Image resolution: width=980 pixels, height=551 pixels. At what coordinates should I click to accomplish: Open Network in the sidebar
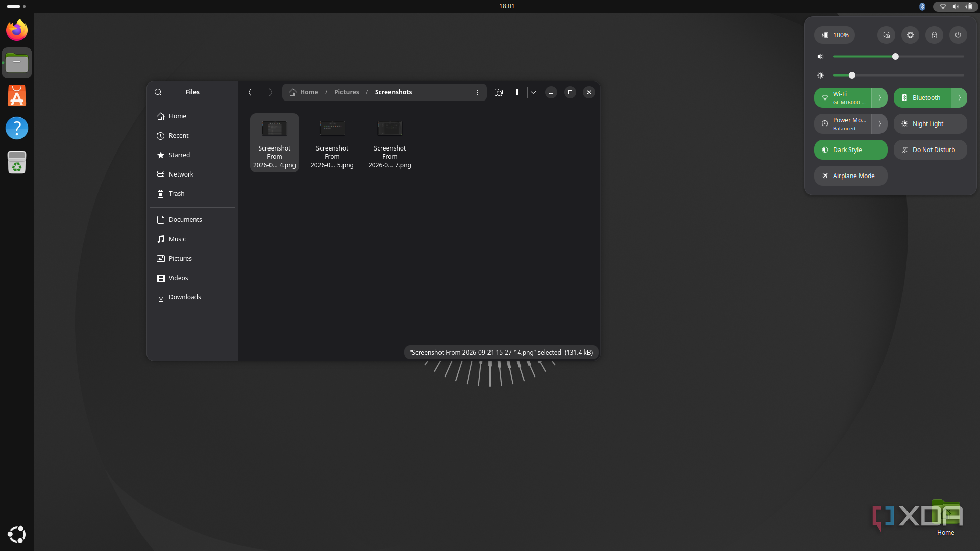193,174
